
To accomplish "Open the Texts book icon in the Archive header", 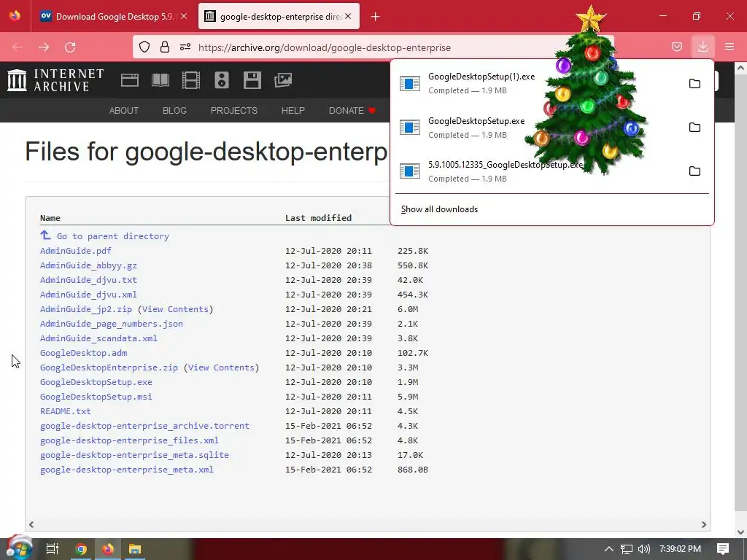I will (x=160, y=80).
